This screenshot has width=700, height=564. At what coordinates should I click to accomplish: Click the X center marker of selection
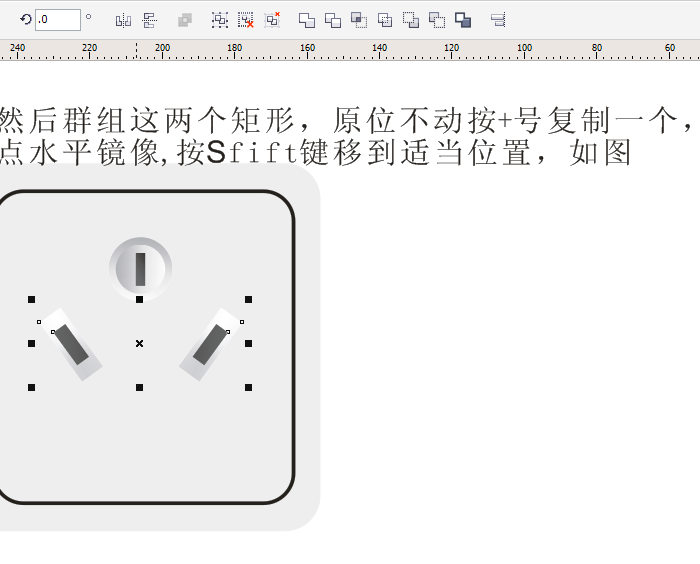click(139, 343)
